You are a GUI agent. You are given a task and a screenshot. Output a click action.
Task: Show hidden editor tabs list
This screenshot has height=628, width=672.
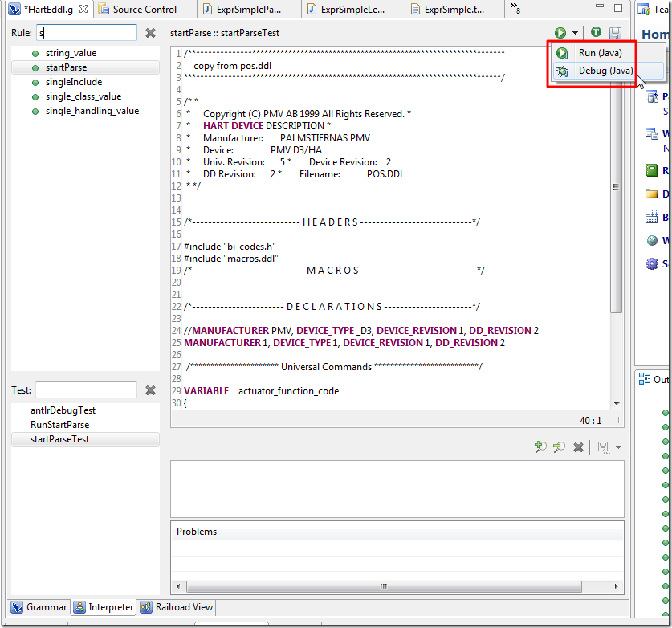pos(515,8)
